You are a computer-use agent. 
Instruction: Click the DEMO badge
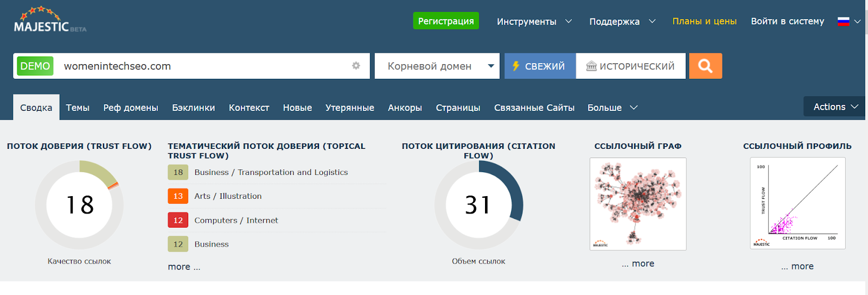tap(35, 66)
